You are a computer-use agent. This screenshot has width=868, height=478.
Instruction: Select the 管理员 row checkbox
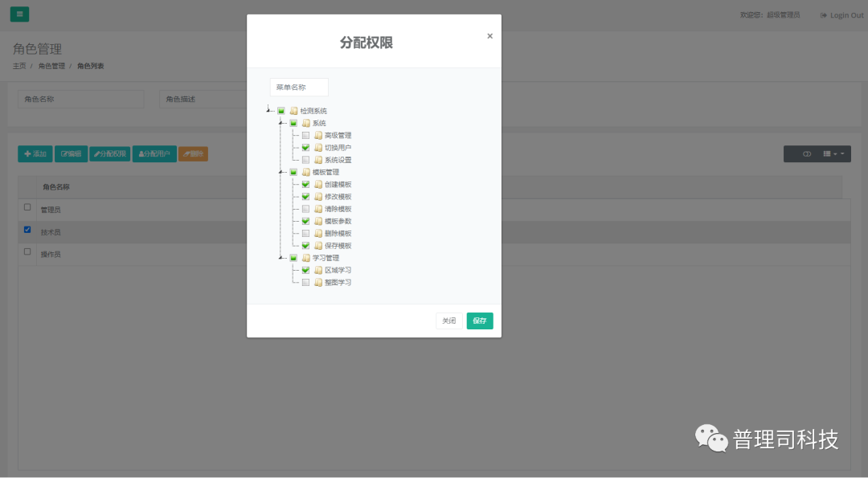point(27,209)
